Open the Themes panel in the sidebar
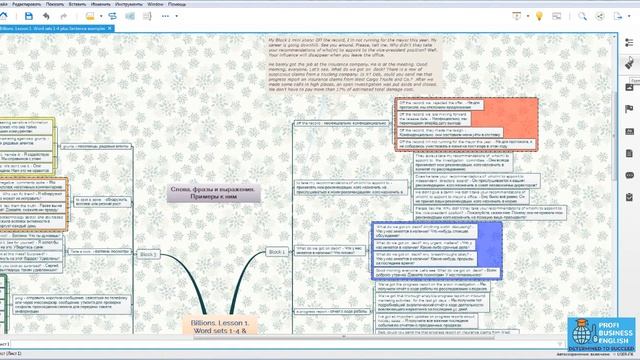This screenshot has height=360, width=640. (x=629, y=131)
